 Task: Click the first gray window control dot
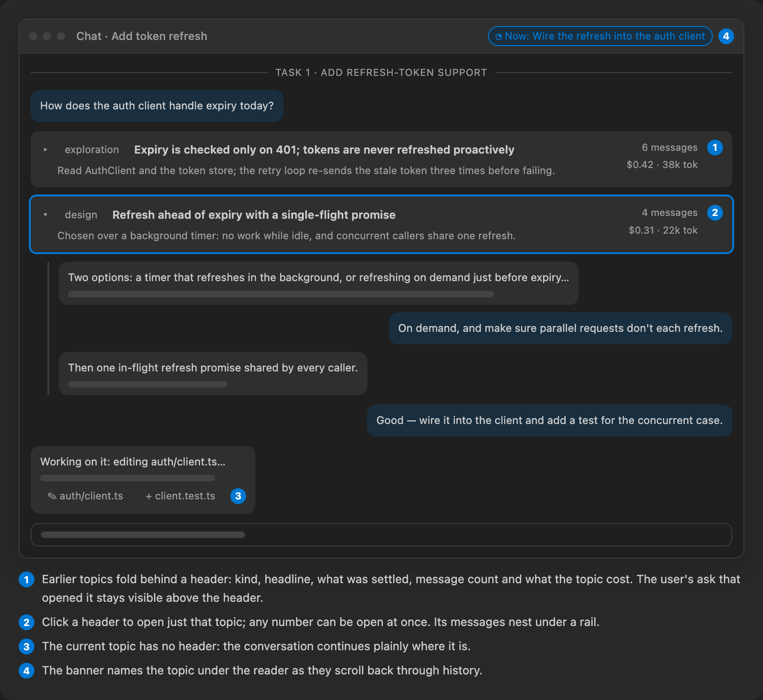[33, 36]
